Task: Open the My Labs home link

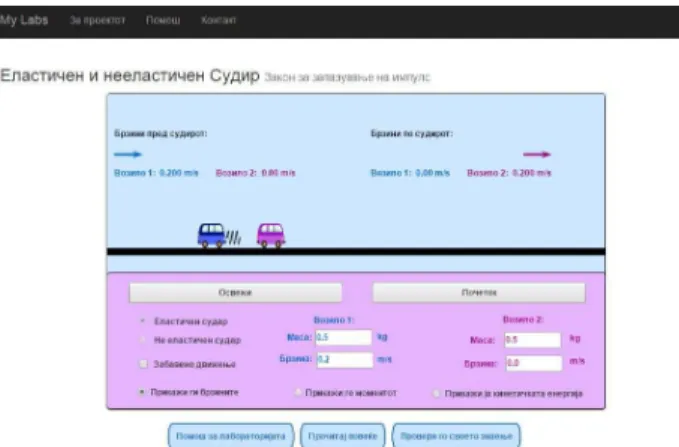Action: click(x=23, y=20)
